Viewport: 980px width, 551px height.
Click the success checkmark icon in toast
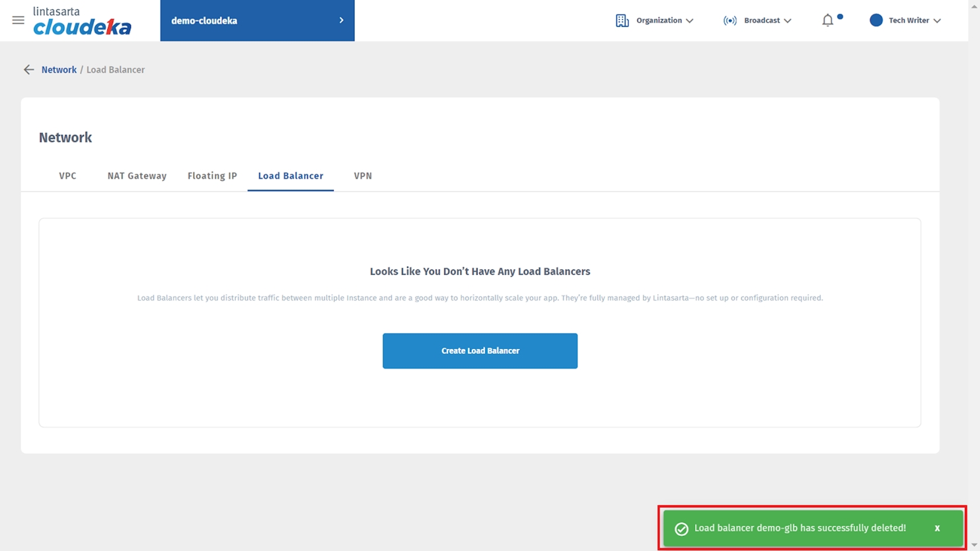click(x=681, y=529)
